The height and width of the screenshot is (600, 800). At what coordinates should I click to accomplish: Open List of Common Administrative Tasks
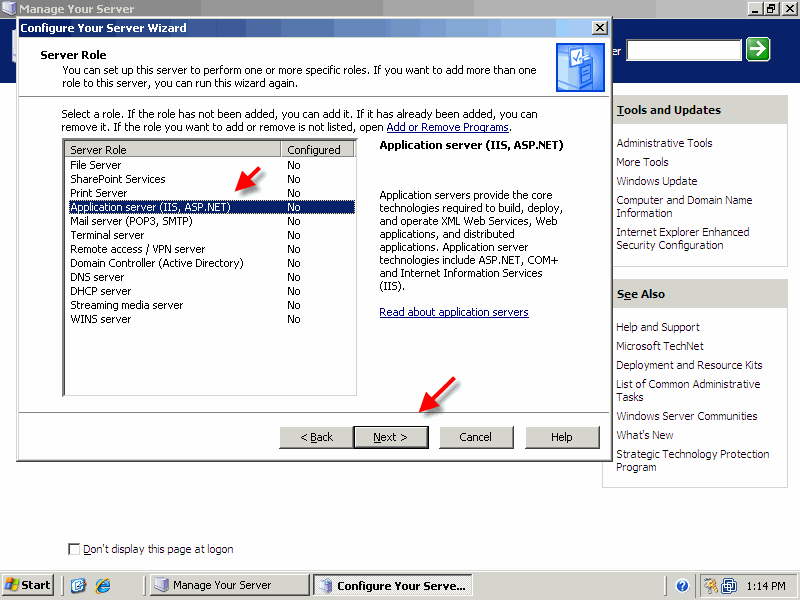click(x=688, y=390)
